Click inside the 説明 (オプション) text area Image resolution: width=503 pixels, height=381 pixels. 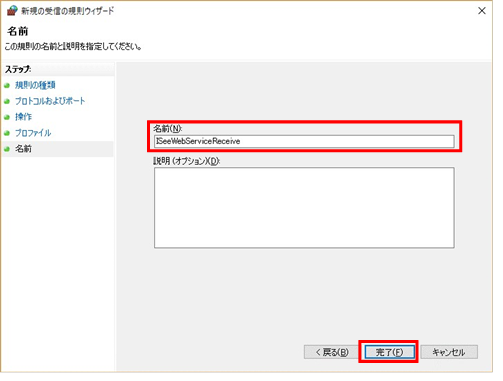tap(304, 208)
